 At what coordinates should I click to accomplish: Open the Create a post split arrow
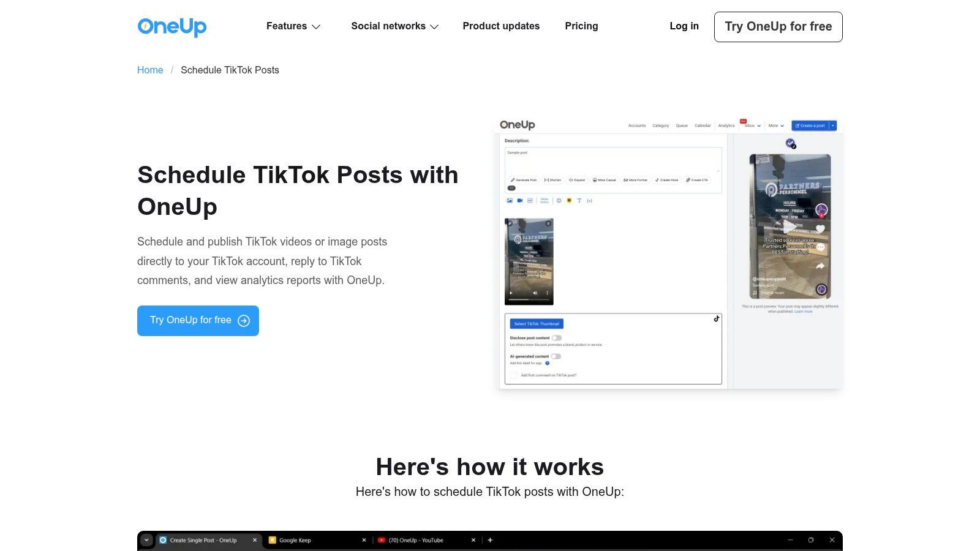pos(833,126)
